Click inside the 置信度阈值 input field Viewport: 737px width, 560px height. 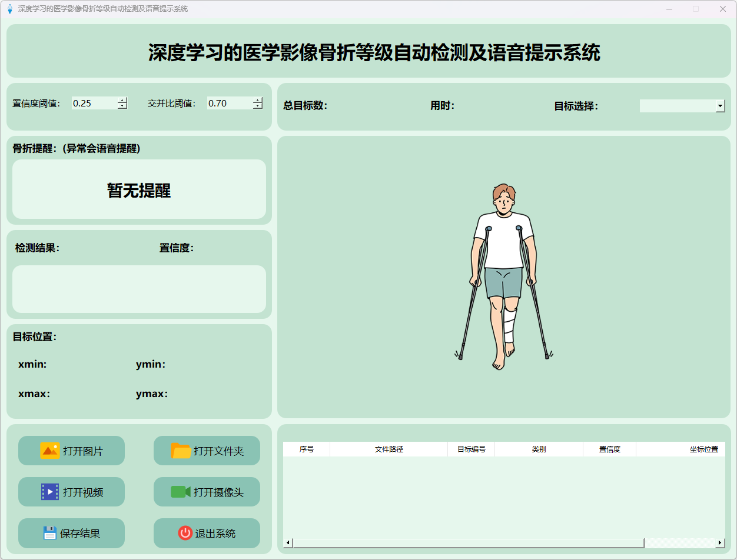pos(94,103)
